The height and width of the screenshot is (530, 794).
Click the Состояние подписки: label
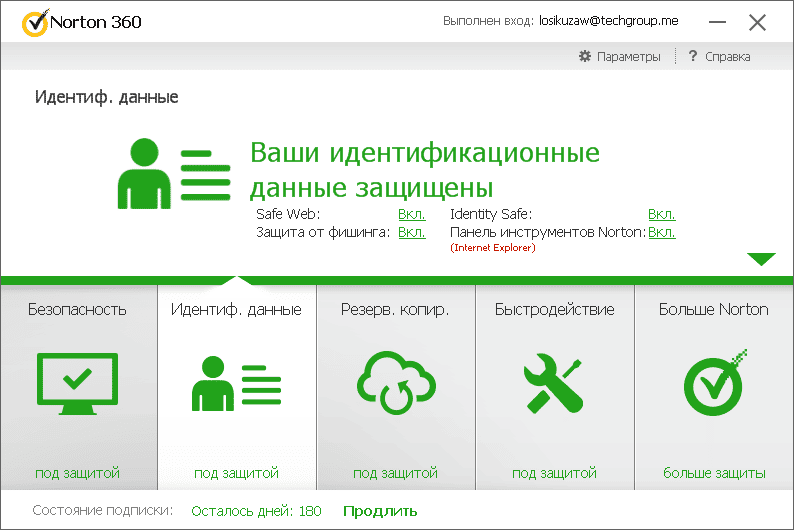(x=103, y=510)
